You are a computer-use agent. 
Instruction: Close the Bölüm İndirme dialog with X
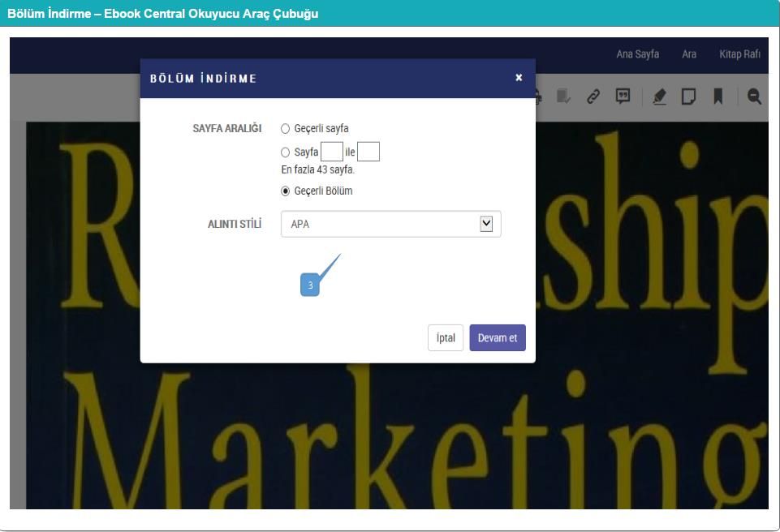[x=519, y=78]
